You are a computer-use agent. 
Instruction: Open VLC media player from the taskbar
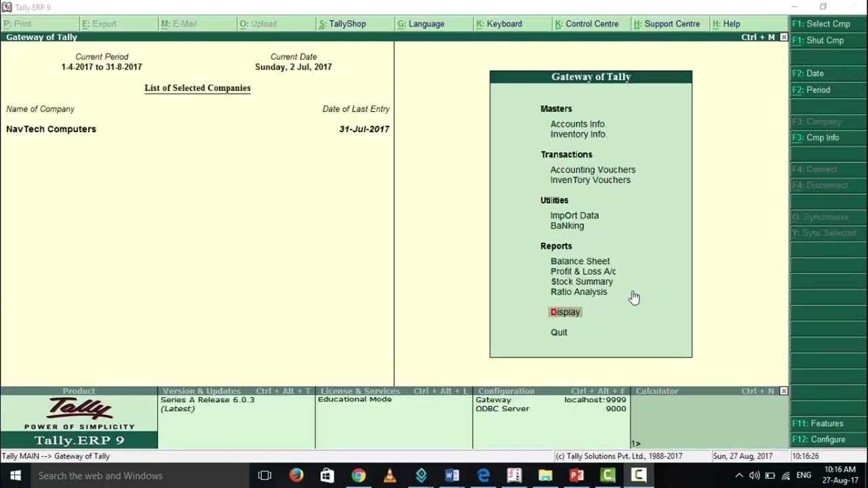click(389, 476)
